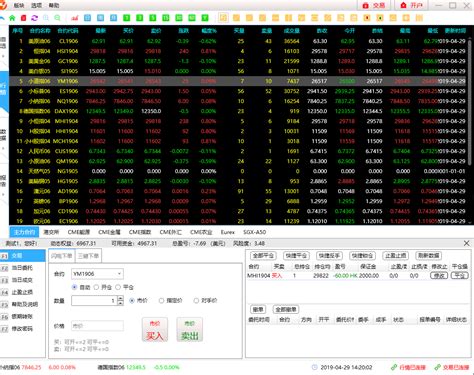Click the 价格 price input field
The width and height of the screenshot is (474, 375).
pos(97,326)
